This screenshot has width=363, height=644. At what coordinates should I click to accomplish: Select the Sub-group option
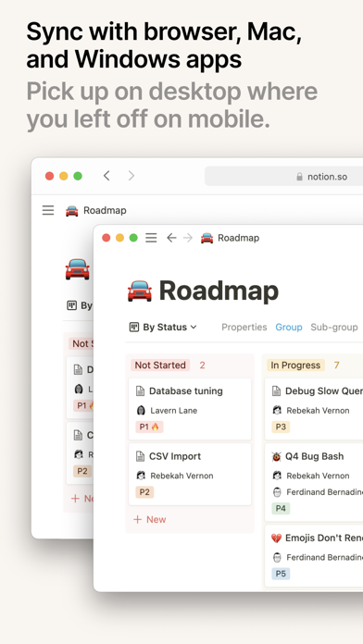coord(333,328)
